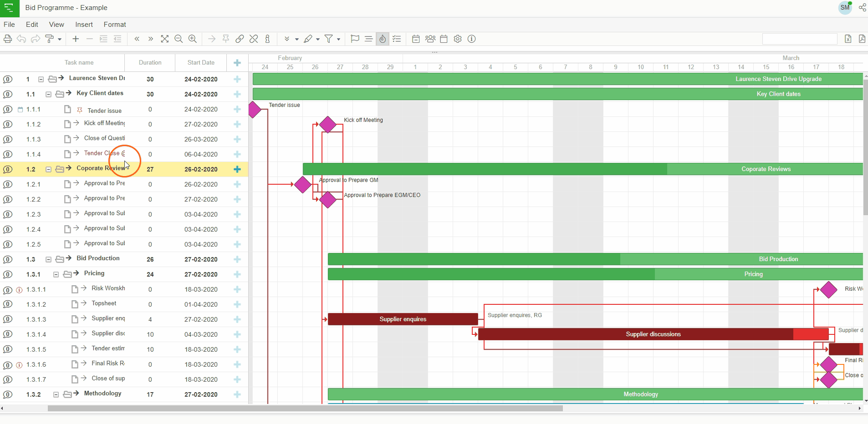Click the link tasks chain icon

point(240,39)
